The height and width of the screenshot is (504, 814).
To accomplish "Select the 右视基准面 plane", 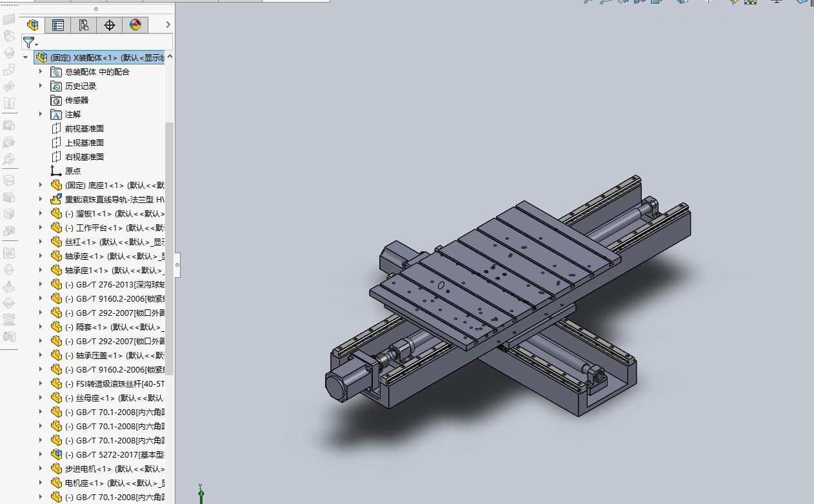I will [x=84, y=157].
